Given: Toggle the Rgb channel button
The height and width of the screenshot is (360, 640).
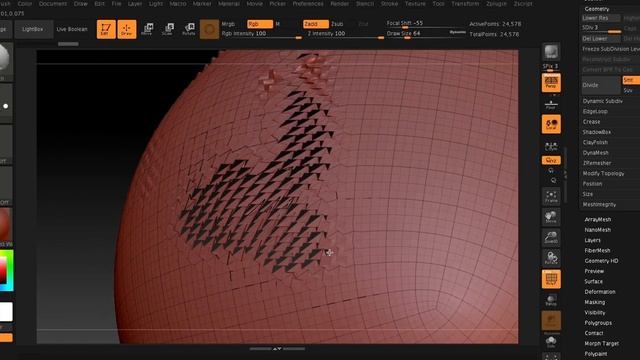Looking at the screenshot, I should tap(260, 24).
